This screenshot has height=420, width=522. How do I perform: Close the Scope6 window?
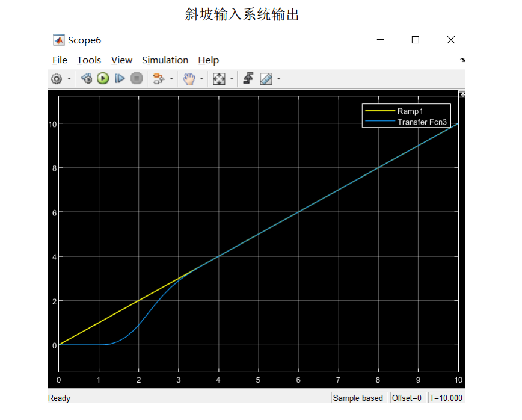(x=451, y=40)
